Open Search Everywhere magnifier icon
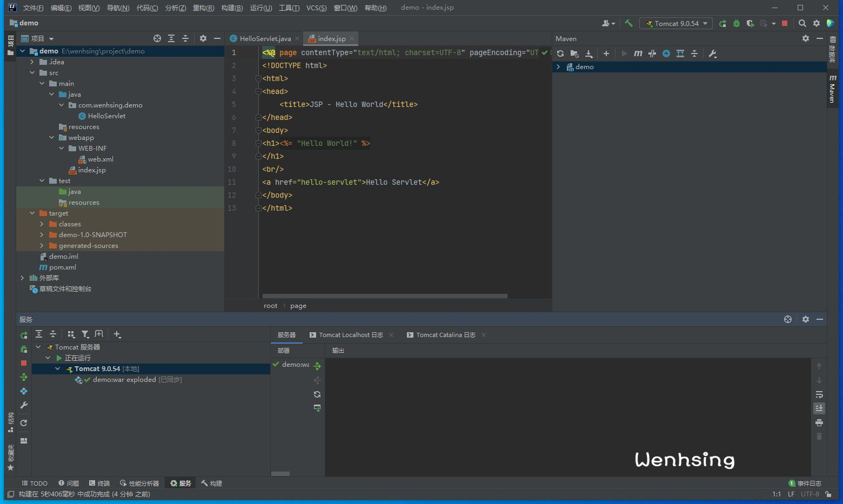 click(802, 23)
